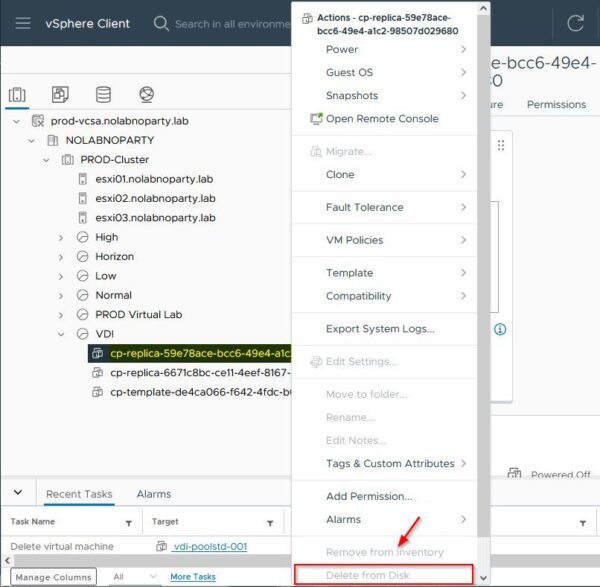
Task: Expand the Horizon resource pool
Action: click(61, 257)
